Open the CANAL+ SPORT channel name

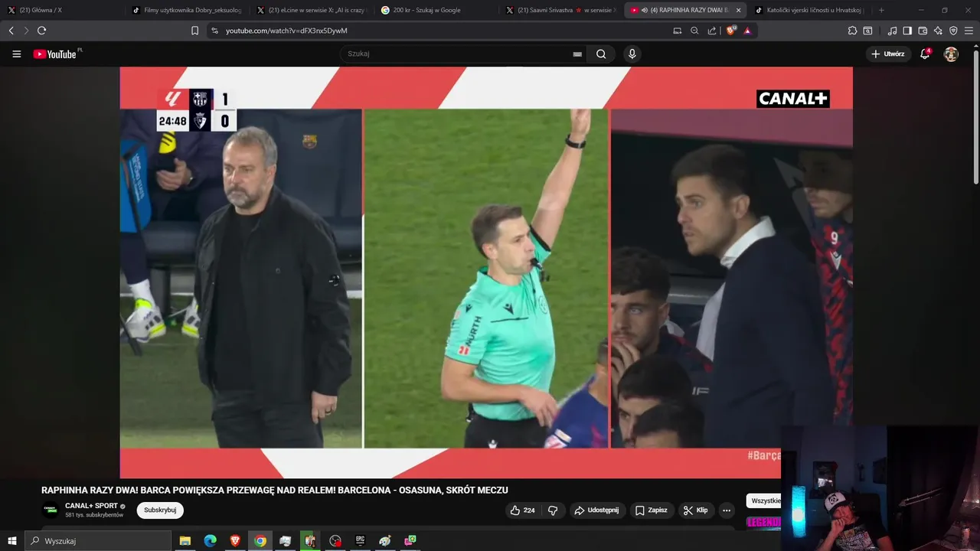[91, 506]
